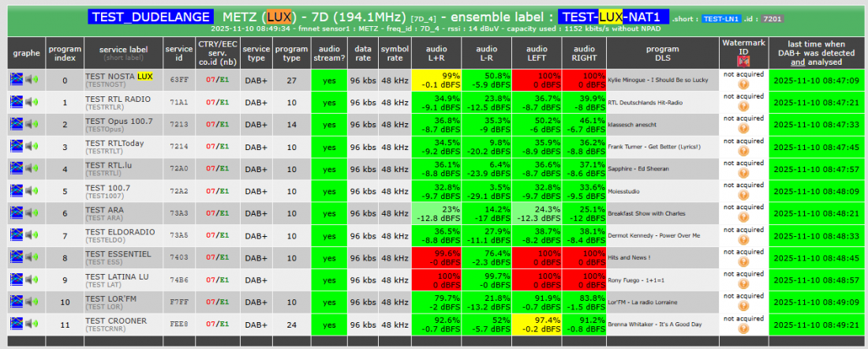Click the speaker icon in TEST RTL RADIO row
868x349 pixels.
33,102
